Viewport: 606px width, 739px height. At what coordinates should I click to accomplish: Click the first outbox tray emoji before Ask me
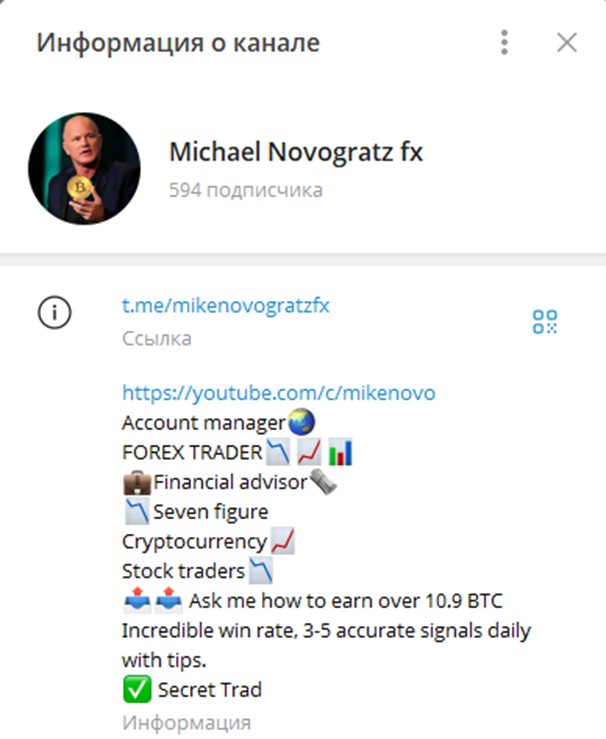point(137,600)
